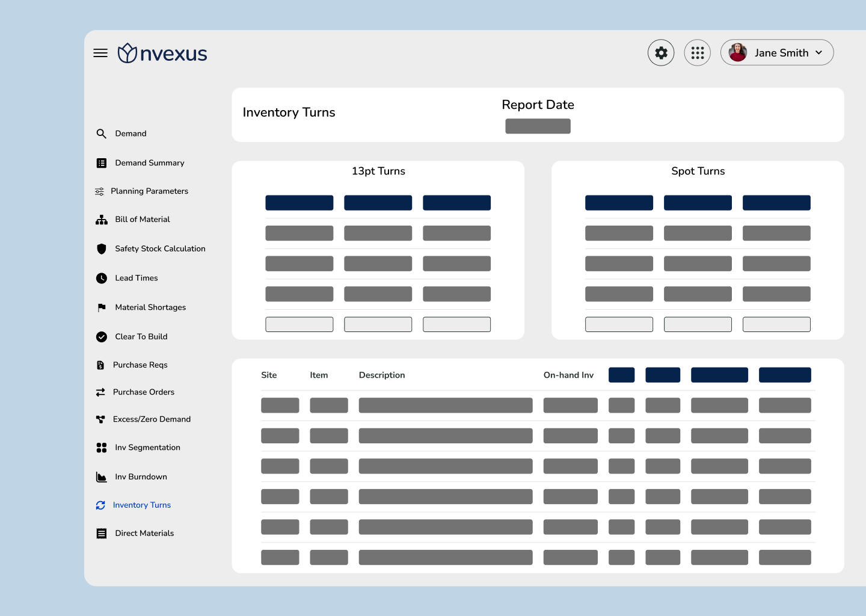Click the Description column header
866x616 pixels.
pos(382,375)
